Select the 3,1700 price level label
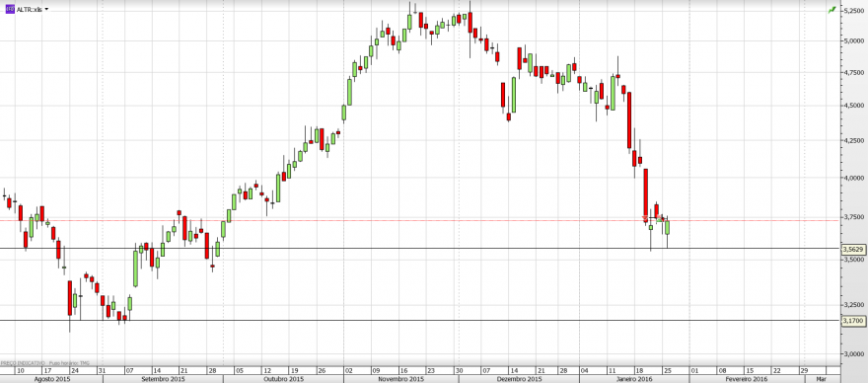Screen dimensions: 868x383 (852, 321)
